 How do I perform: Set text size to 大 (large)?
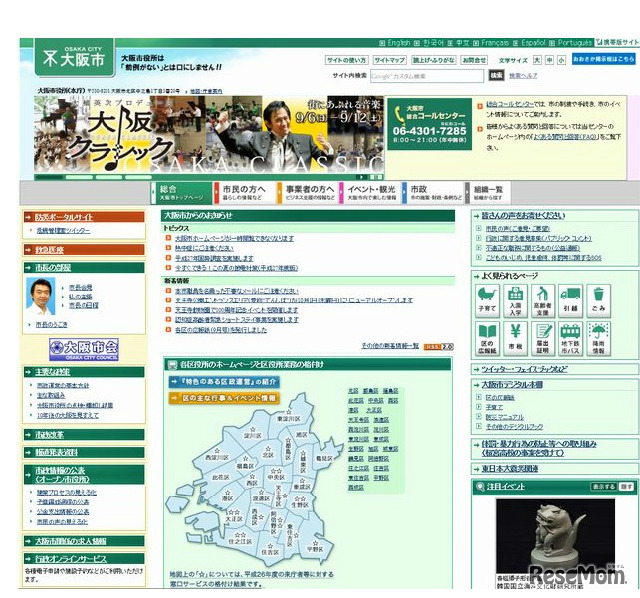click(537, 60)
